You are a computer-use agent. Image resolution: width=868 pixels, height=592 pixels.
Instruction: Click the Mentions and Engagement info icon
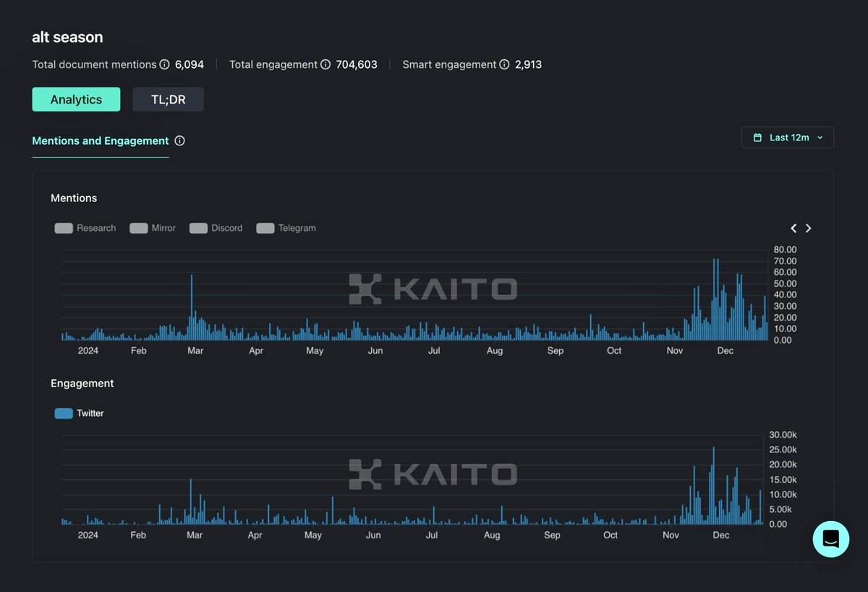pos(179,141)
